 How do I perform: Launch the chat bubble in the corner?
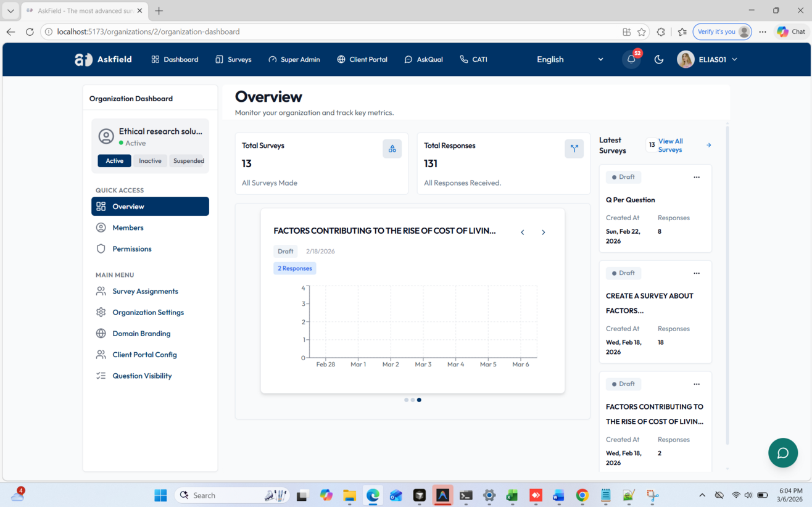click(x=782, y=453)
